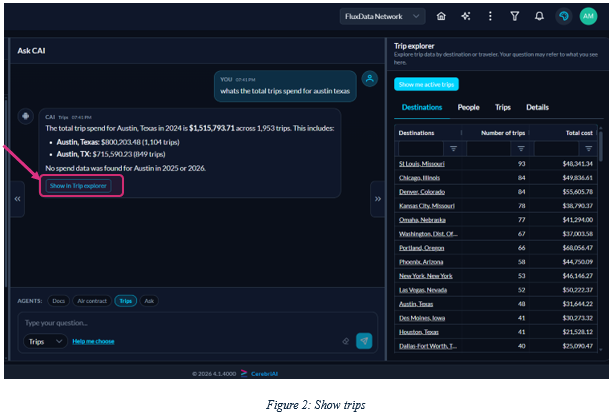Expand panel with double-right chevron

[x=378, y=199]
